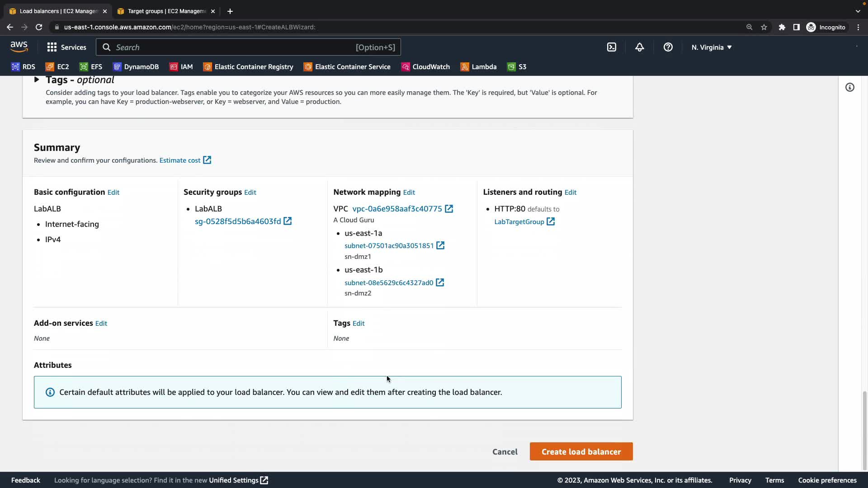Image resolution: width=868 pixels, height=488 pixels.
Task: Click external link icon beside LabTargetGroup
Action: [x=550, y=221]
